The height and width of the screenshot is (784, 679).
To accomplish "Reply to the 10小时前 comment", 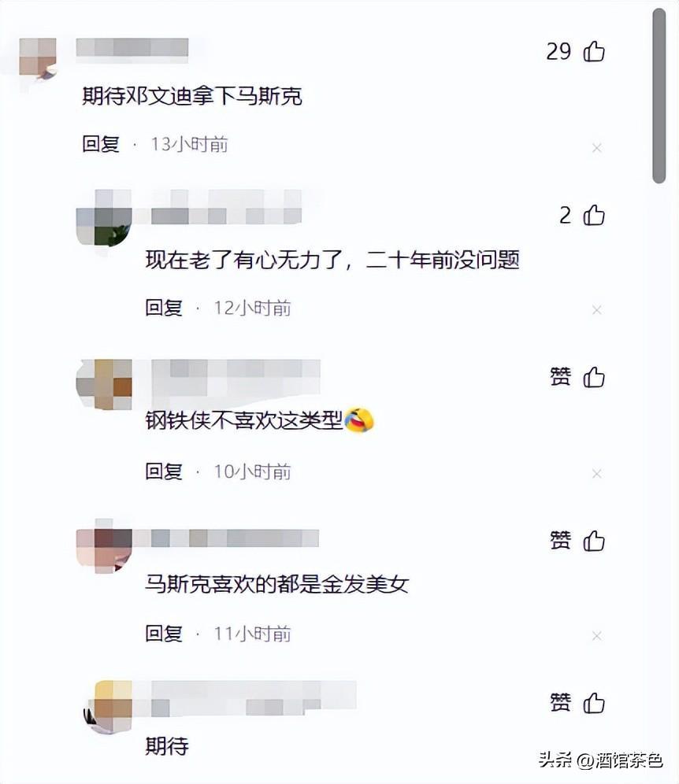I will point(164,471).
